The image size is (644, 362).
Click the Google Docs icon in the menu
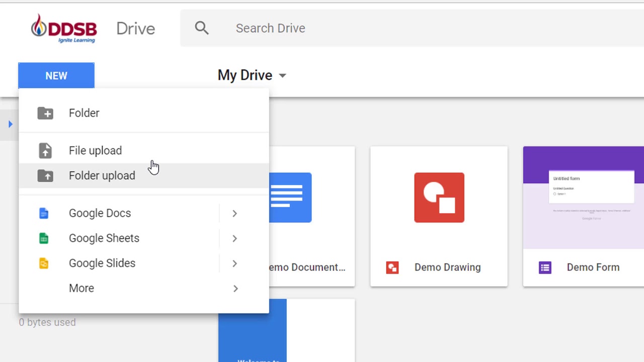[44, 213]
